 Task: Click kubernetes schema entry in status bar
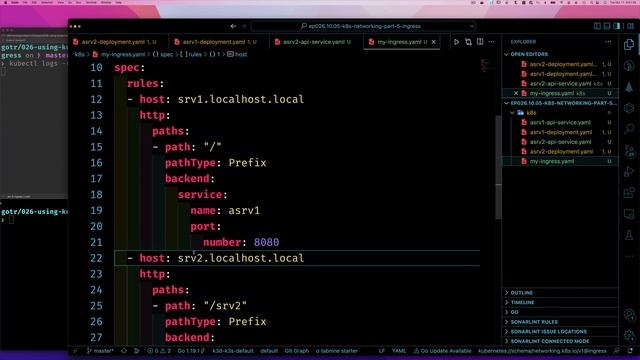(x=542, y=351)
